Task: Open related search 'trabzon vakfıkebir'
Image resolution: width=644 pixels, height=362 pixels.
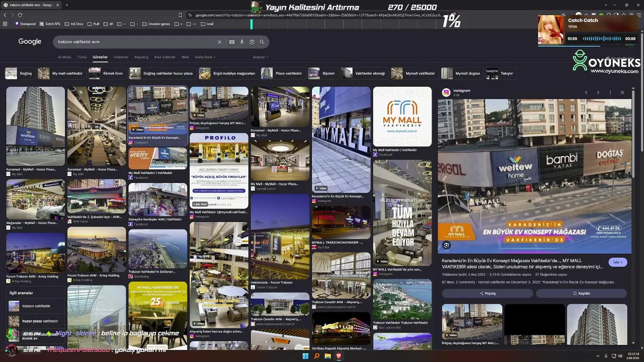Action: [x=36, y=306]
